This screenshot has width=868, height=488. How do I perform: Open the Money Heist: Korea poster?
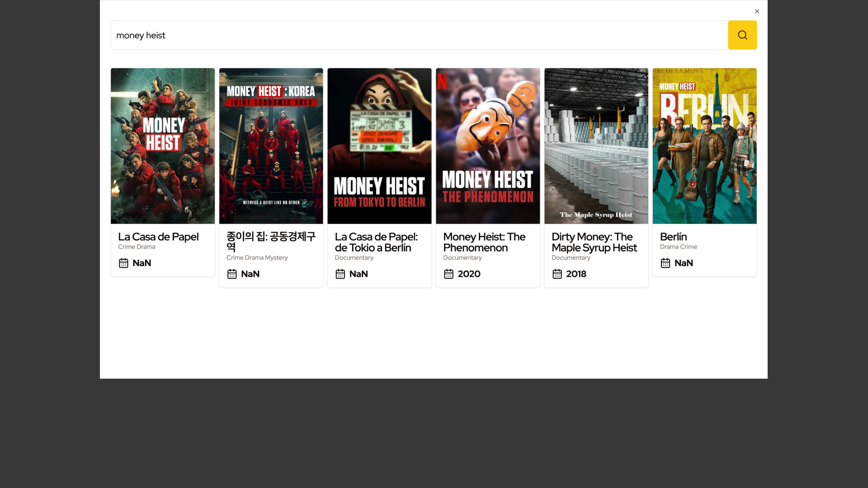point(271,146)
